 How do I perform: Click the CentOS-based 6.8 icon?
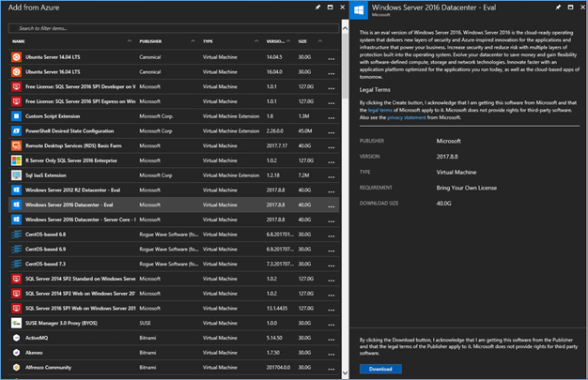pyautogui.click(x=16, y=235)
